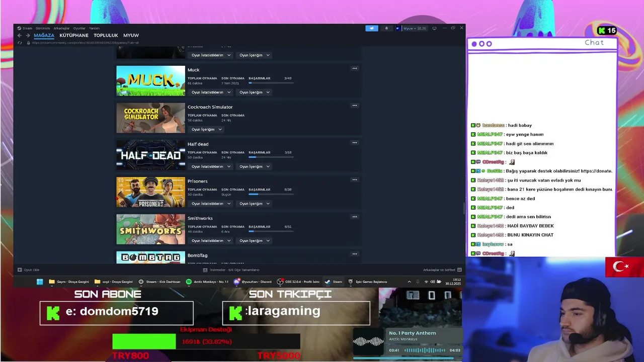Open Epic Games Başlatıcısı taskbar item
Viewport: 644px width, 362px height.
pos(367,282)
